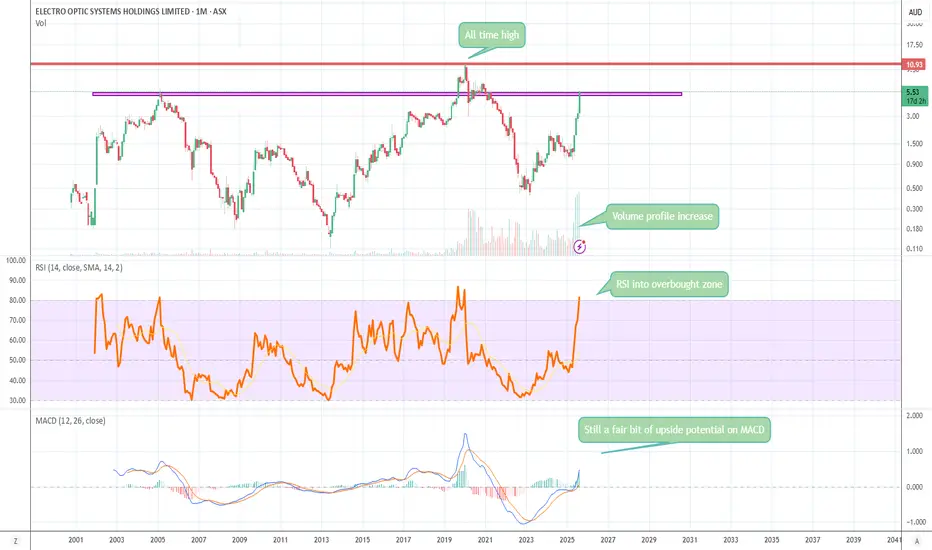Click the 2031 year label
Screen dimensions: 932x550
pos(689,540)
